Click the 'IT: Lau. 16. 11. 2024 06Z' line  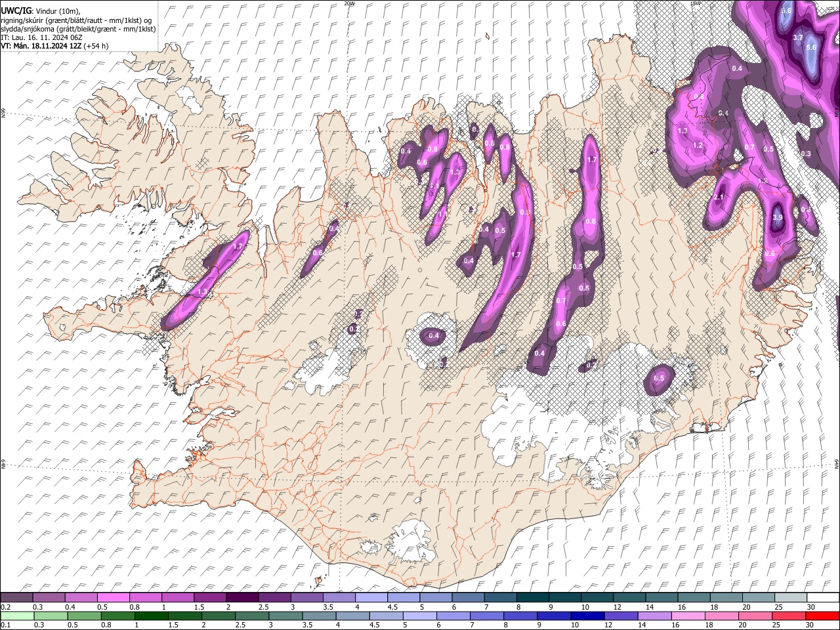[41, 37]
